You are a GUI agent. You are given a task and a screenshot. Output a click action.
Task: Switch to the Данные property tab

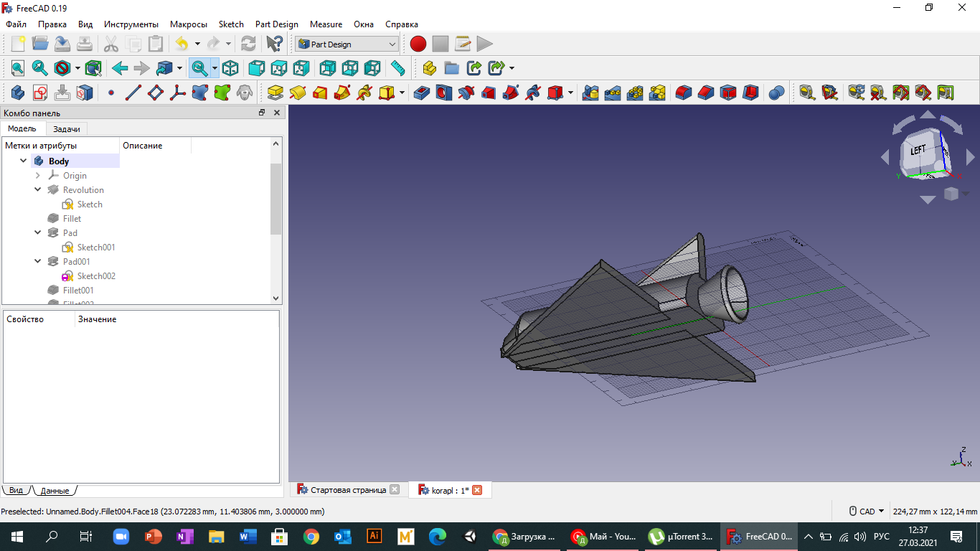coord(55,491)
